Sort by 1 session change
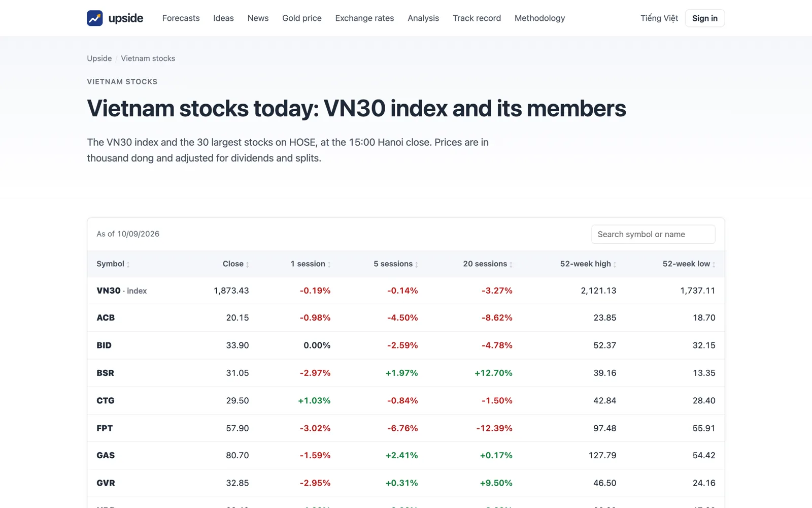Image resolution: width=812 pixels, height=508 pixels. point(311,264)
